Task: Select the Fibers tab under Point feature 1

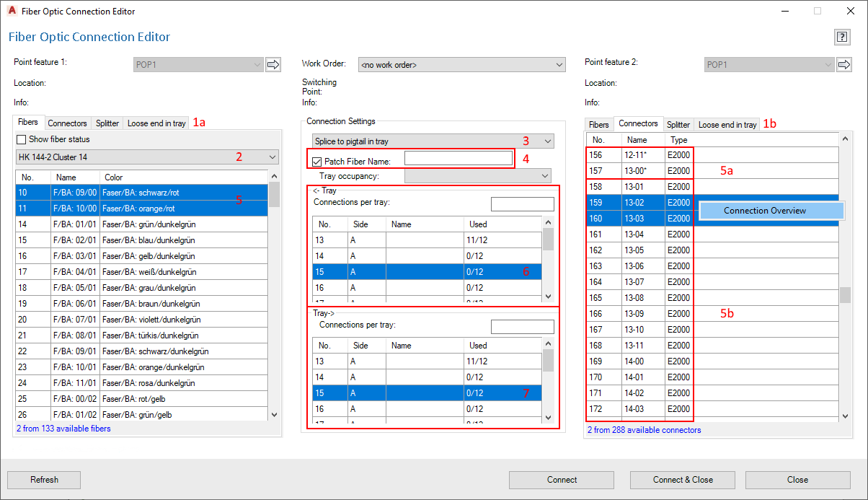Action: tap(28, 123)
